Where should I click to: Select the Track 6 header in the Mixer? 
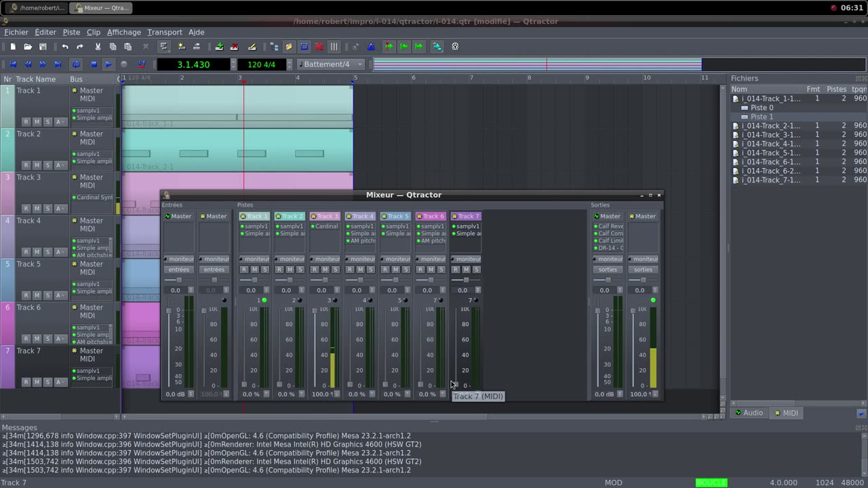[431, 216]
